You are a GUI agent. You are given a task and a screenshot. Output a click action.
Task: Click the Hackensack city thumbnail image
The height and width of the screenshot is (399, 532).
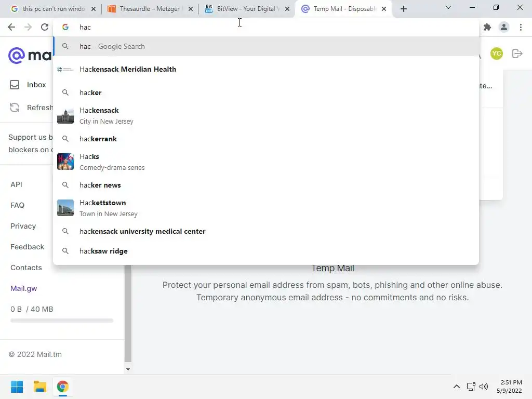click(x=65, y=116)
